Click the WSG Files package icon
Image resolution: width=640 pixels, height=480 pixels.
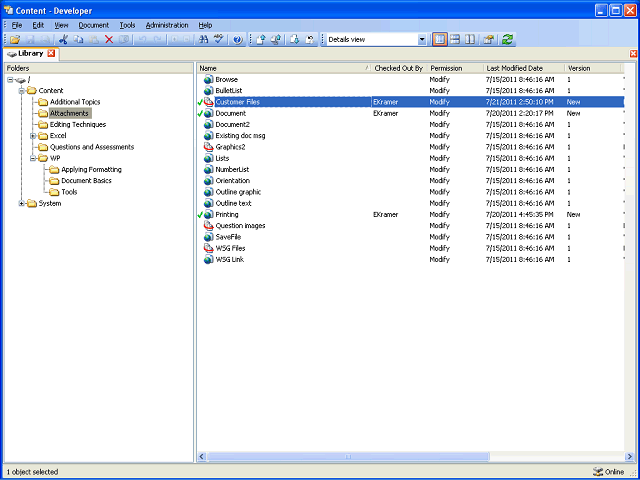[209, 248]
